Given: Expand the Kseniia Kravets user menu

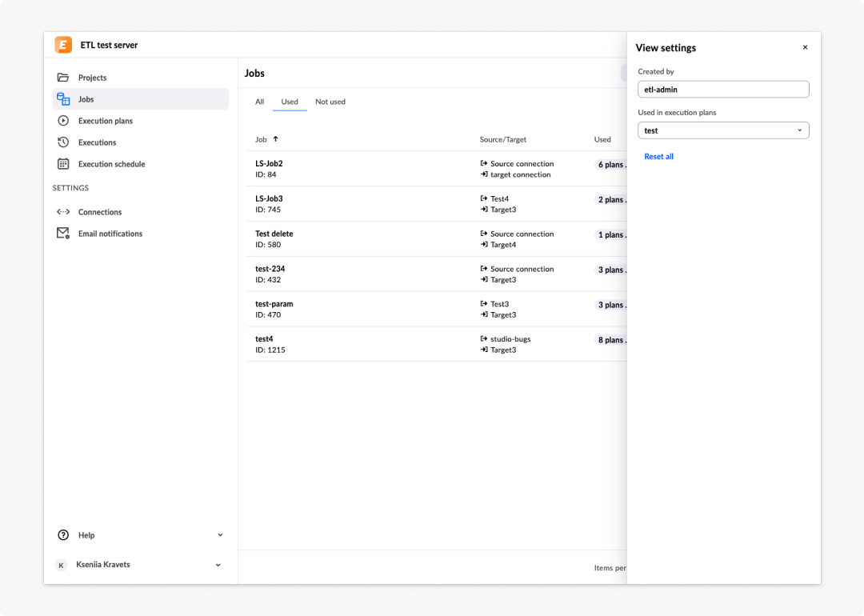Looking at the screenshot, I should pos(218,565).
